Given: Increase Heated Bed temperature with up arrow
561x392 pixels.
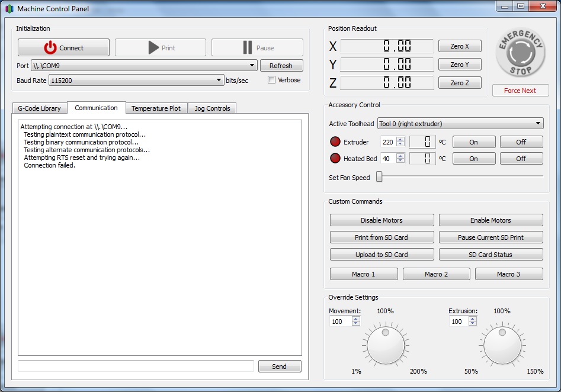Looking at the screenshot, I should (x=400, y=156).
